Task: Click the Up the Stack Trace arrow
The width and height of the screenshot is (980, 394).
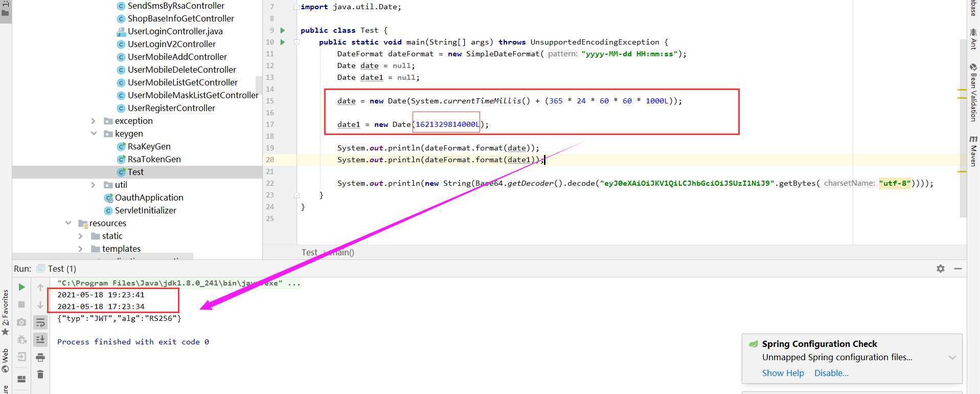Action: click(x=40, y=288)
